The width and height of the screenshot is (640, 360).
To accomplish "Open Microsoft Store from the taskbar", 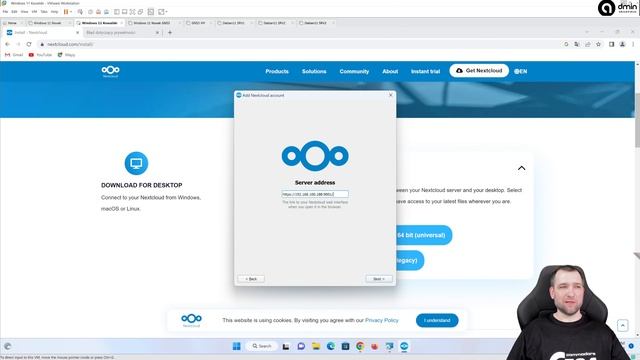I will pyautogui.click(x=345, y=346).
